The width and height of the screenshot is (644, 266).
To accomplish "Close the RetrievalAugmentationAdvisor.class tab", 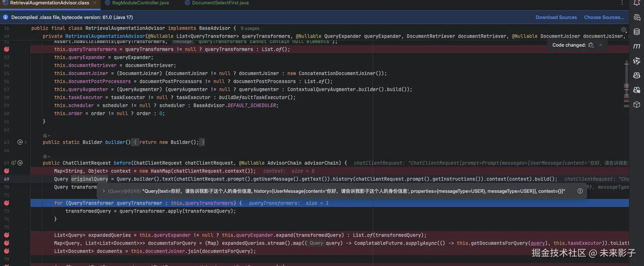I will point(95,3).
